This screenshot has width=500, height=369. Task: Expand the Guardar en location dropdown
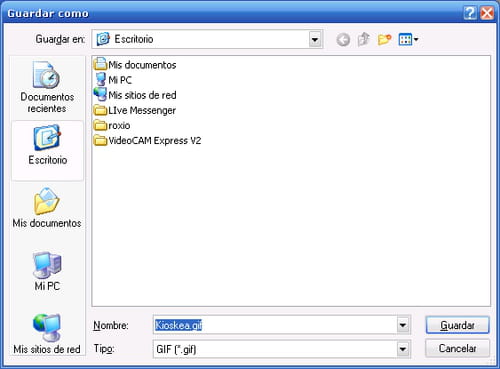(315, 40)
